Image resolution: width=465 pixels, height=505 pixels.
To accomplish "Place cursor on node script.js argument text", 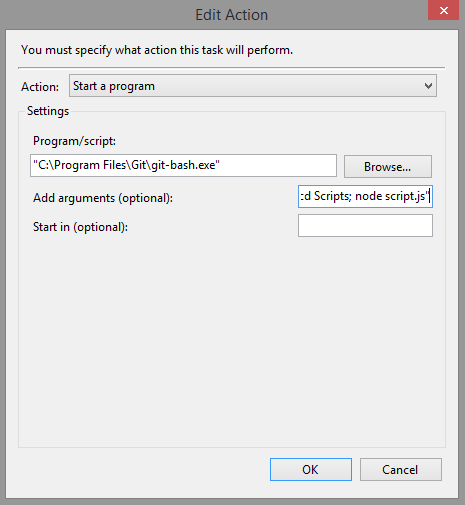I will 390,196.
